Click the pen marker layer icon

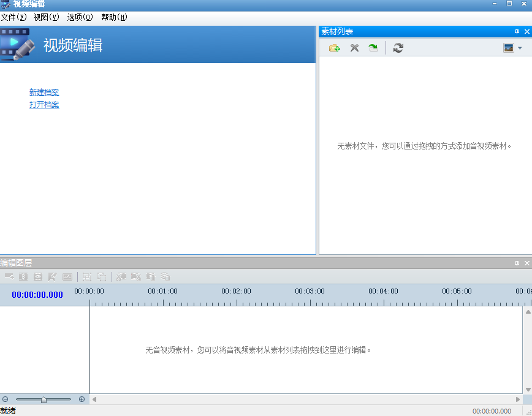click(53, 277)
